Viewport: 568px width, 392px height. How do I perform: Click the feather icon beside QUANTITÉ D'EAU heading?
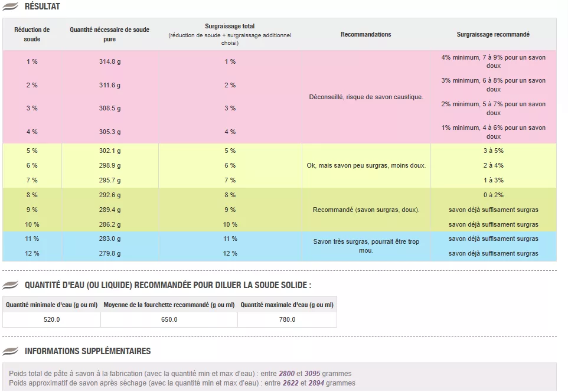[11, 285]
